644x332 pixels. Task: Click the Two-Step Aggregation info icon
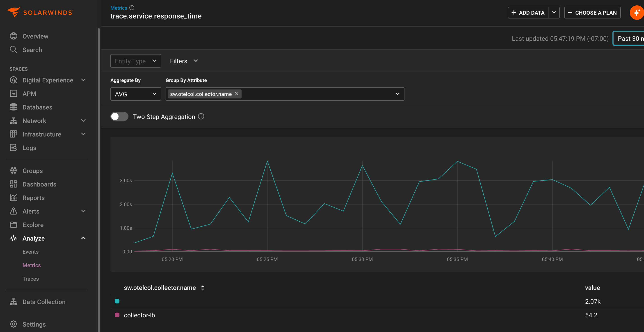201,116
